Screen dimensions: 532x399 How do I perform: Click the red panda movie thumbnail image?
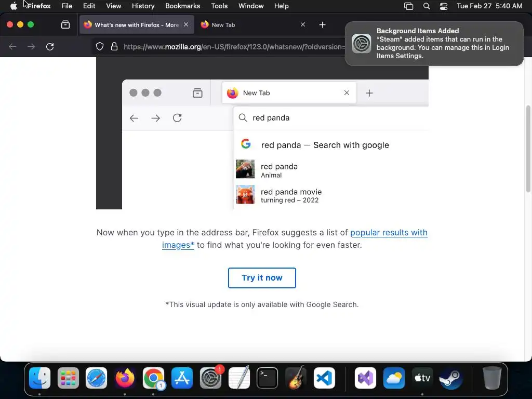245,194
